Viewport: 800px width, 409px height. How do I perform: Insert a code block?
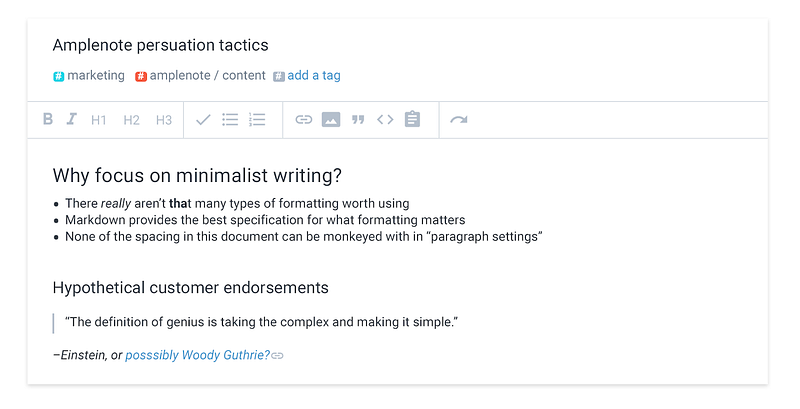click(385, 120)
